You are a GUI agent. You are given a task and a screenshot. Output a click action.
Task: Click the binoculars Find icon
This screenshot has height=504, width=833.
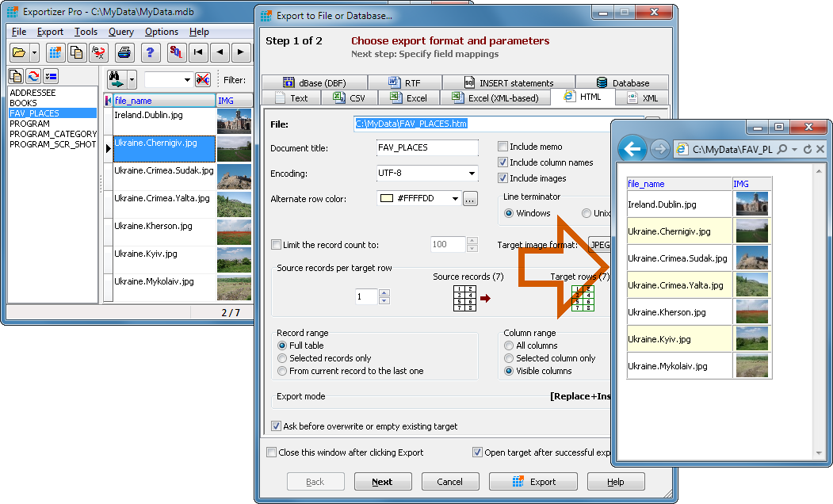(117, 80)
